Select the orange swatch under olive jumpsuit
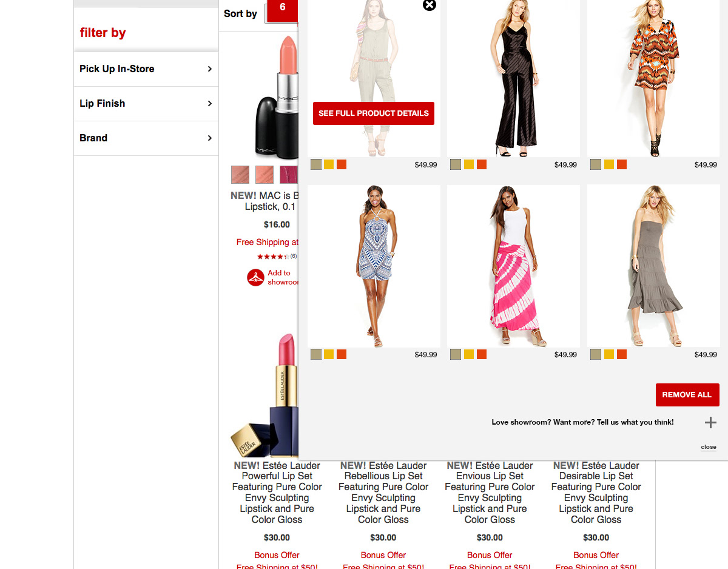The width and height of the screenshot is (728, 569). tap(342, 164)
